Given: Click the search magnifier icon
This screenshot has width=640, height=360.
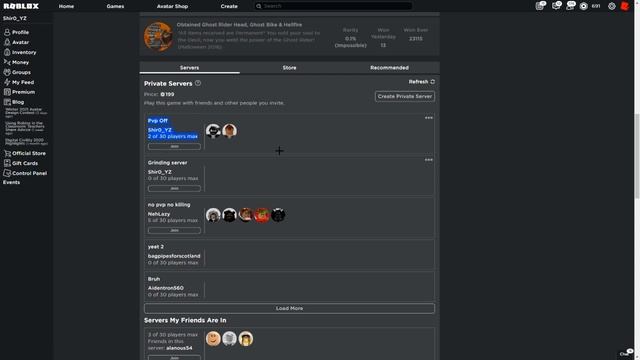Looking at the screenshot, I should [x=258, y=6].
